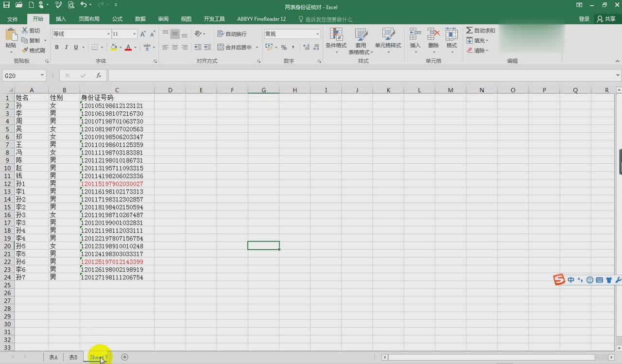
Task: Increase font size with the large A
Action: click(143, 34)
